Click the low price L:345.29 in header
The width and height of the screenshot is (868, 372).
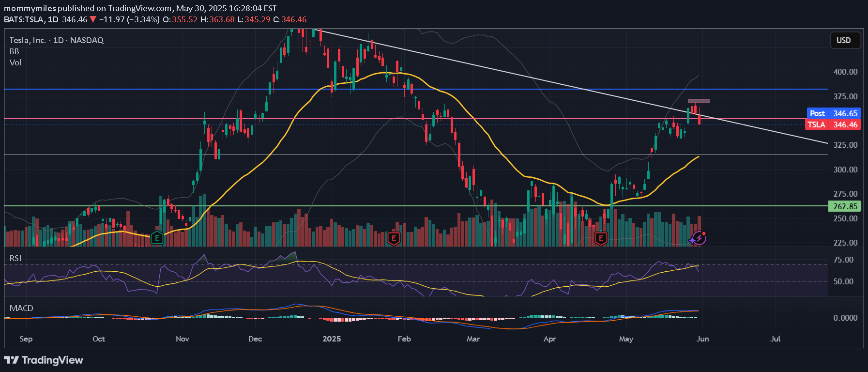tap(254, 19)
